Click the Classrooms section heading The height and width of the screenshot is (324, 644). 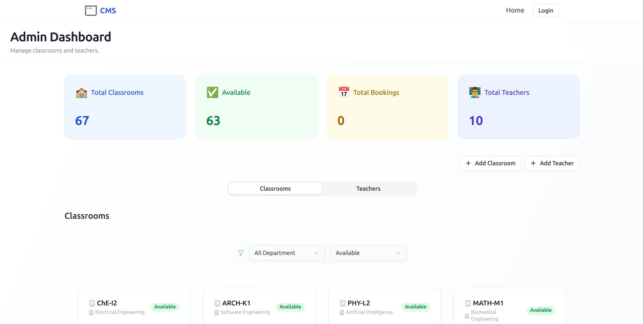(x=87, y=216)
